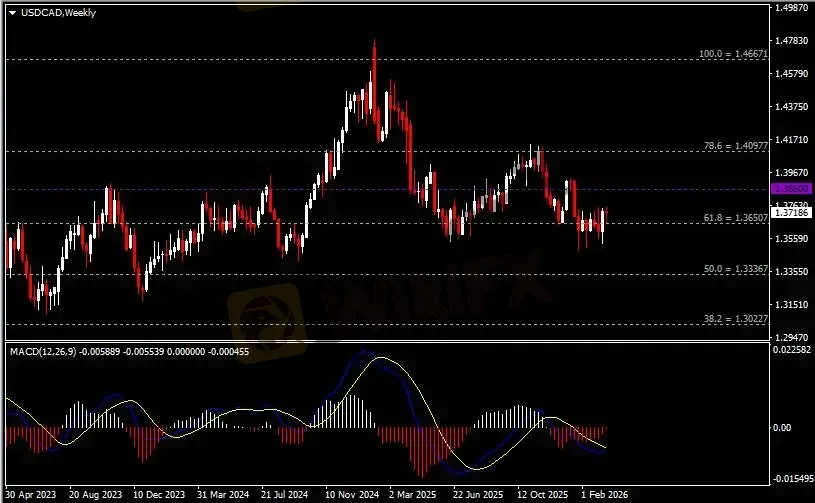Click the 61.8 = 1.36507 Fibonacci label
This screenshot has width=815, height=503.
click(x=731, y=217)
